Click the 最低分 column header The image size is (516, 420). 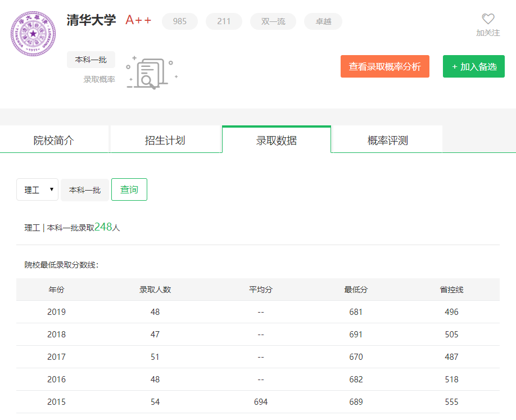click(356, 290)
